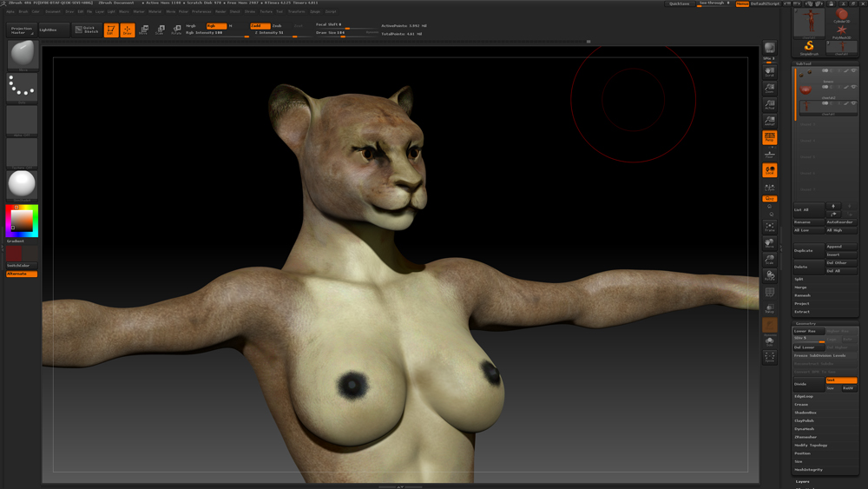868x489 pixels.
Task: Activate the Edit mode button
Action: tap(111, 30)
